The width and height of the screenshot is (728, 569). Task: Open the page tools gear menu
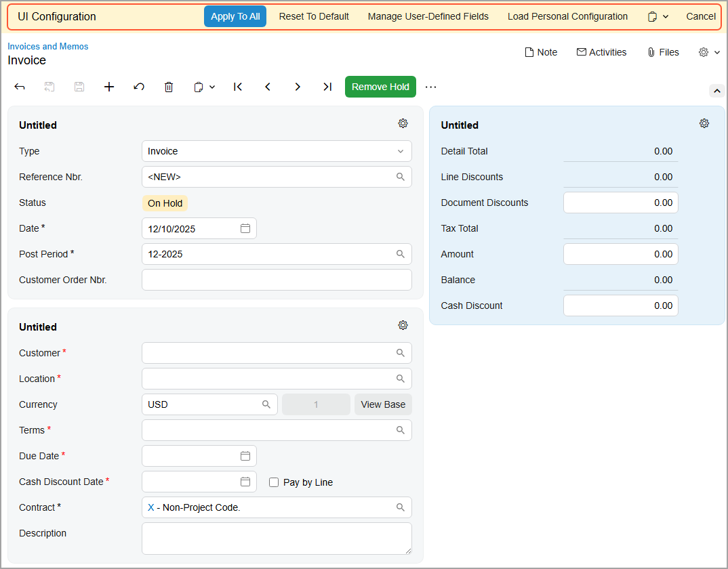(x=710, y=52)
